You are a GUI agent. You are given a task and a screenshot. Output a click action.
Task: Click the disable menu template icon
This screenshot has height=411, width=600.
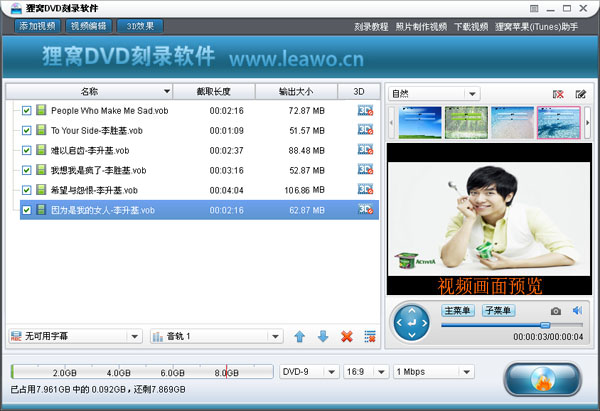(x=558, y=94)
